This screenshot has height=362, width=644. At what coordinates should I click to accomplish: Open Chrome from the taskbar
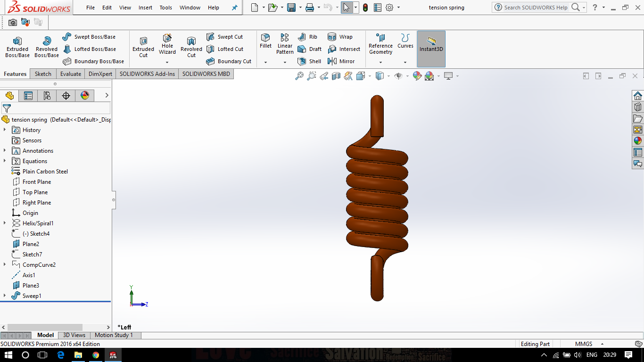(96, 355)
